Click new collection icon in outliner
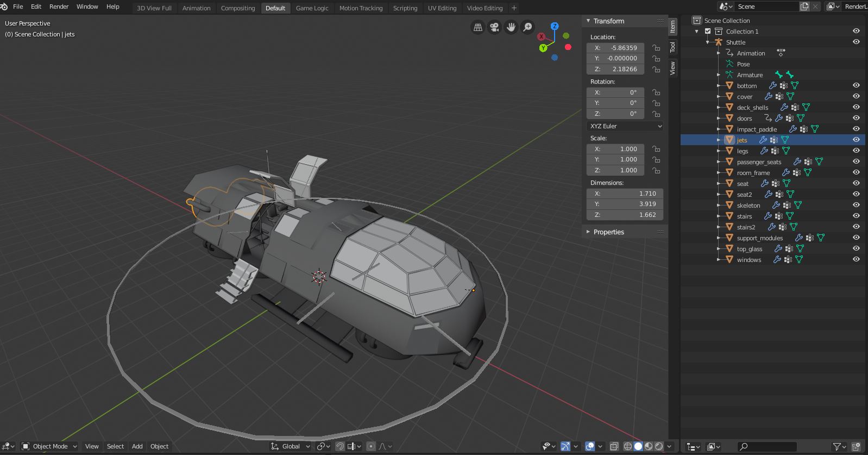868x455 pixels. (x=857, y=446)
